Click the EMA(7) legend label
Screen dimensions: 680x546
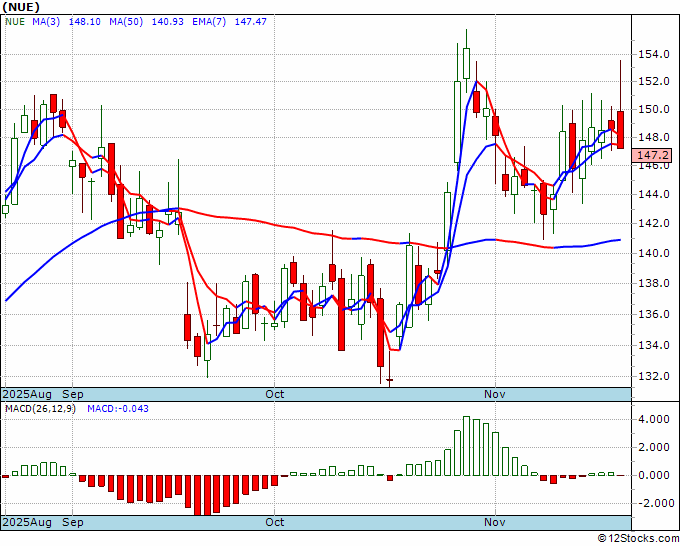coord(209,22)
